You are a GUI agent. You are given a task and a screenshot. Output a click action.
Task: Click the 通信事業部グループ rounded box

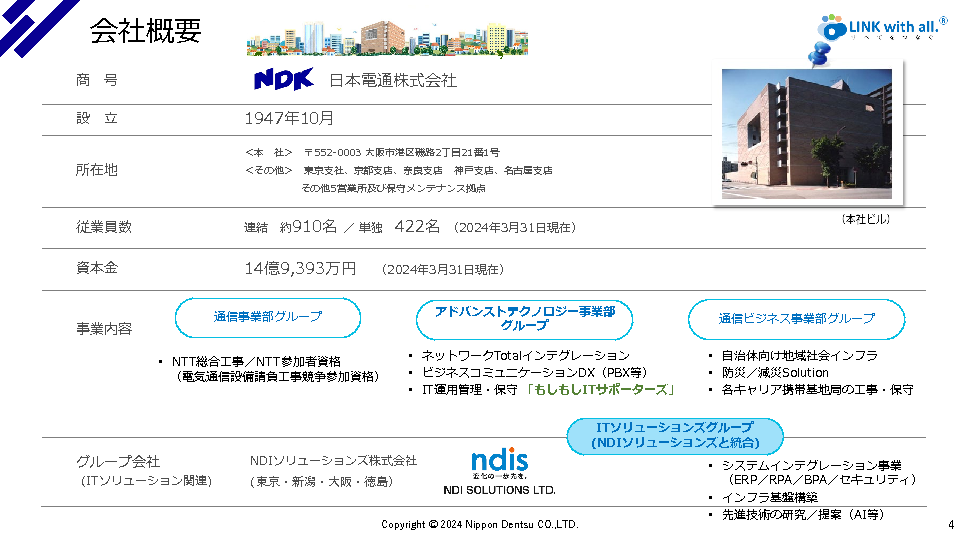(x=268, y=317)
